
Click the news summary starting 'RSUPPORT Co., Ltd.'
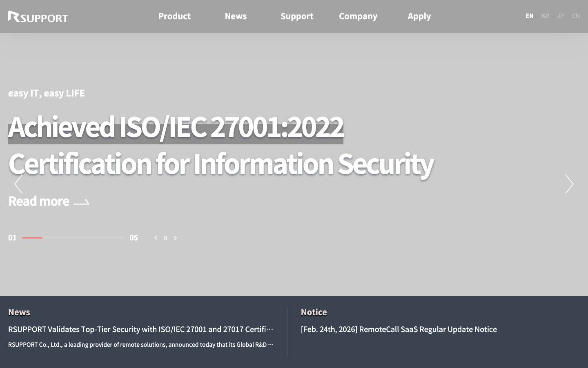141,345
